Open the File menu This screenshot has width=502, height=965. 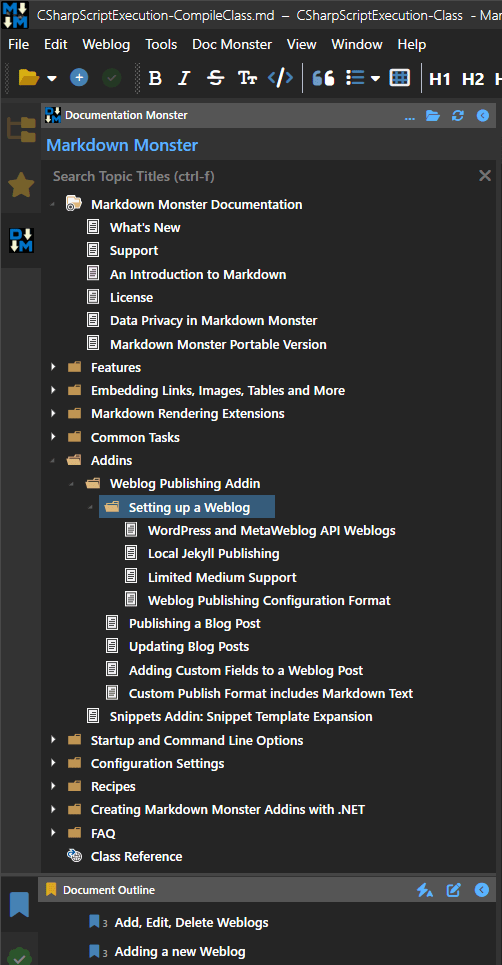(18, 44)
